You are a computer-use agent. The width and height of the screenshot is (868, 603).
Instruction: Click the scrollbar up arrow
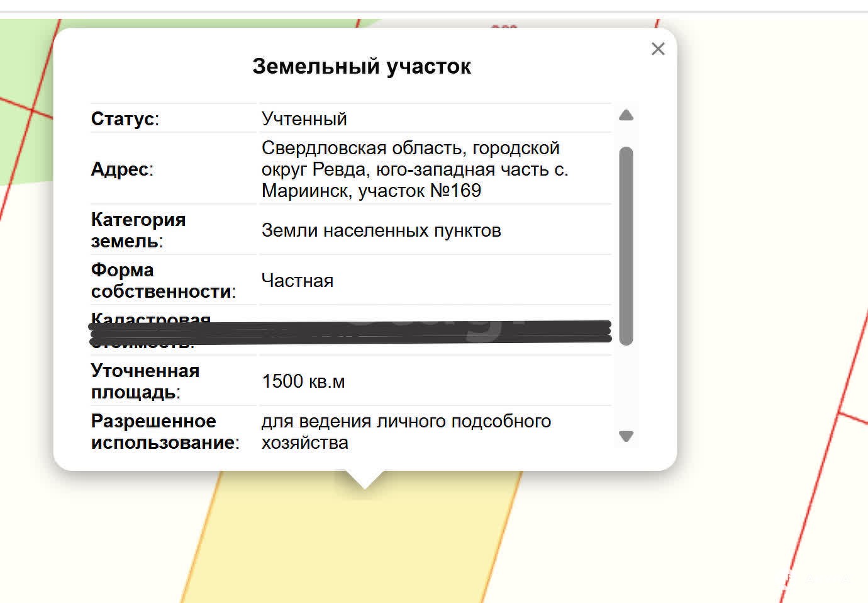click(x=626, y=115)
